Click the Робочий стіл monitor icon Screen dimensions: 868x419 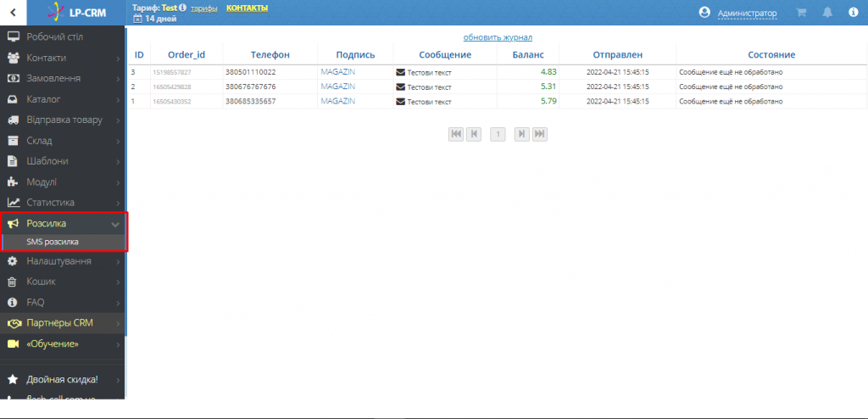(x=14, y=37)
